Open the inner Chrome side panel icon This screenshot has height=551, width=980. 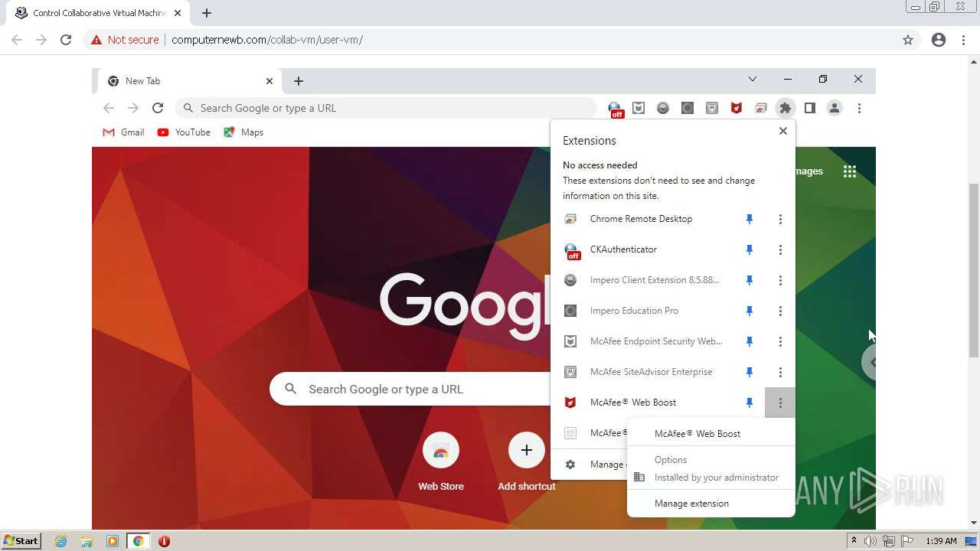click(x=810, y=108)
